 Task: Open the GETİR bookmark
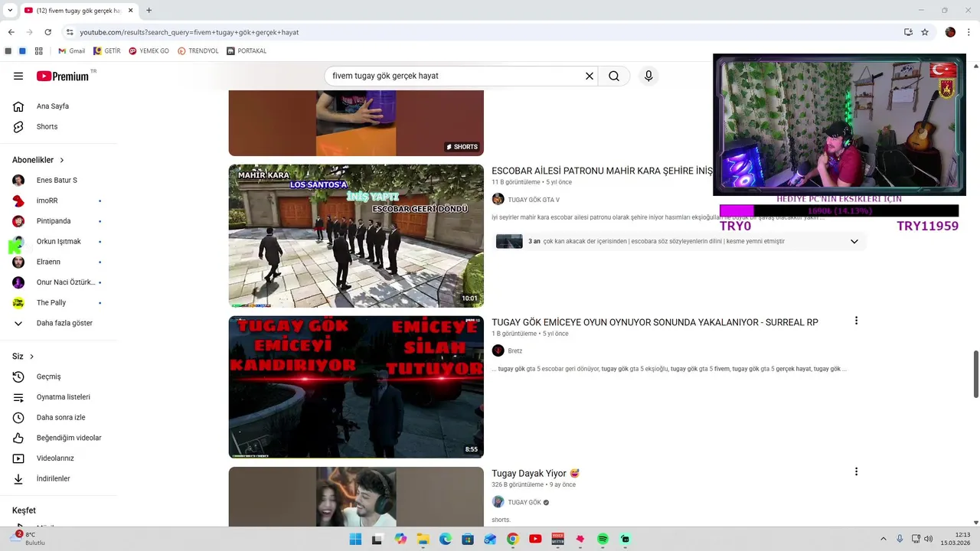107,51
